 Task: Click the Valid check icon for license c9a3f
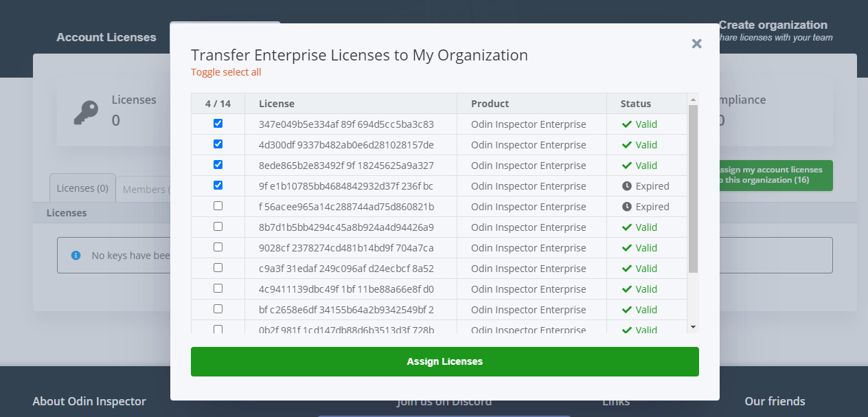point(626,269)
